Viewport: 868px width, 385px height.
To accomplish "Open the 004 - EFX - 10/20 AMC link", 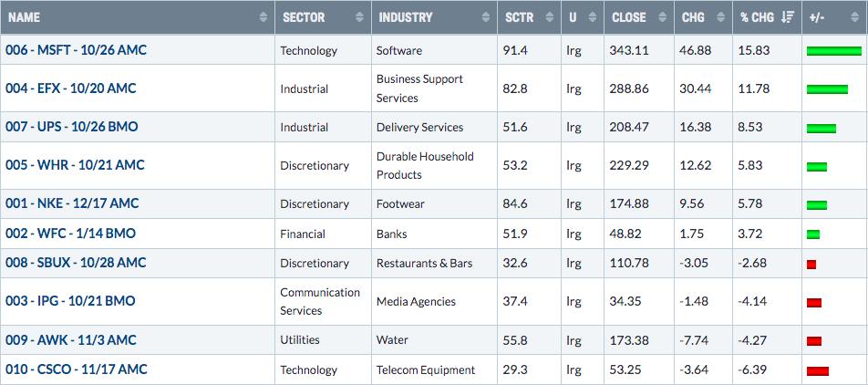I will coord(70,88).
